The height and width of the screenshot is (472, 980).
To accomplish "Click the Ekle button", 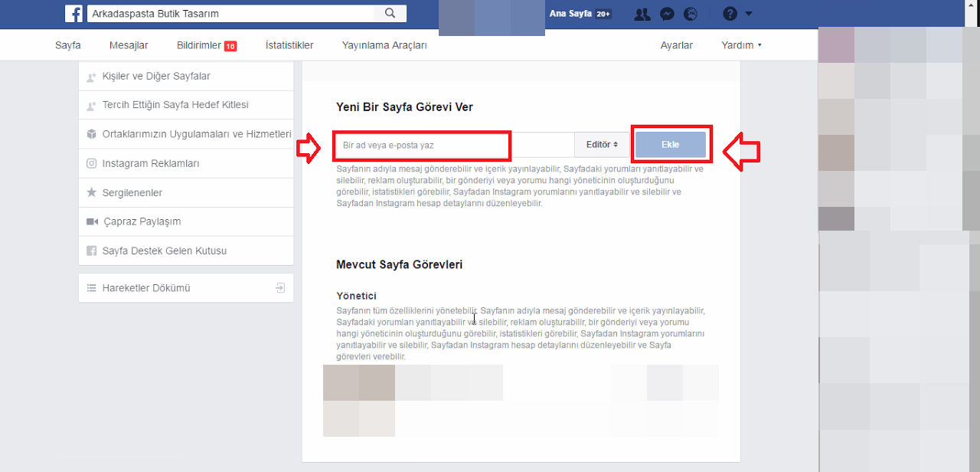I will tap(671, 145).
